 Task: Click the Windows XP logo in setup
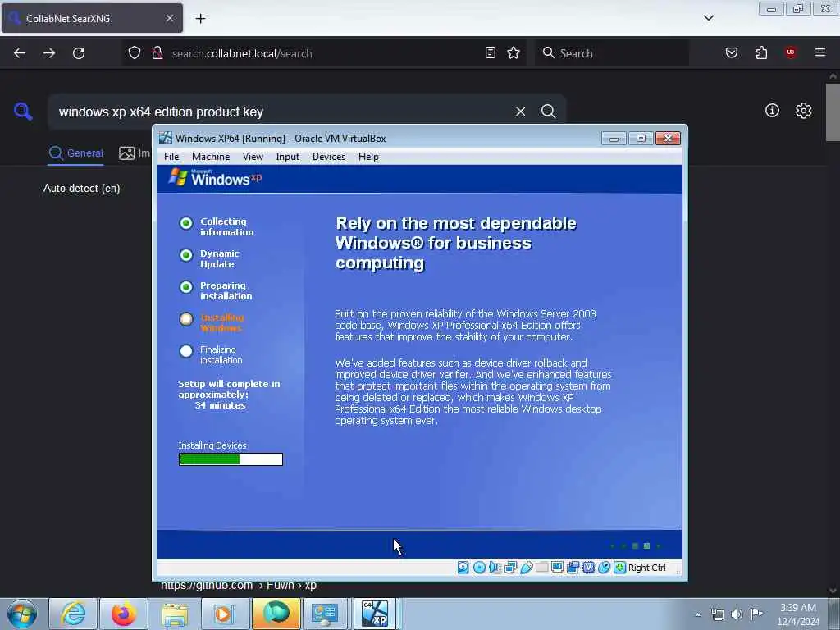pyautogui.click(x=216, y=177)
